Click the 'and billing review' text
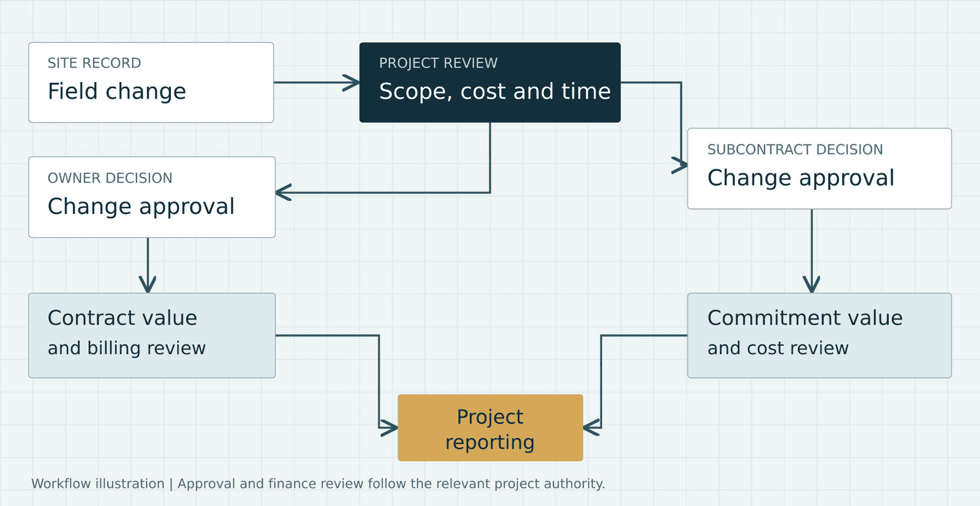This screenshot has width=980, height=506. [x=127, y=348]
